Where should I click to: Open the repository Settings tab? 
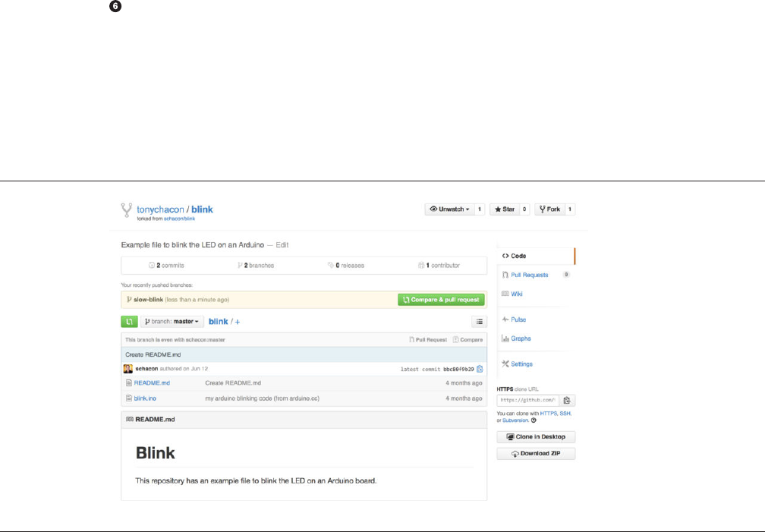[x=517, y=364]
